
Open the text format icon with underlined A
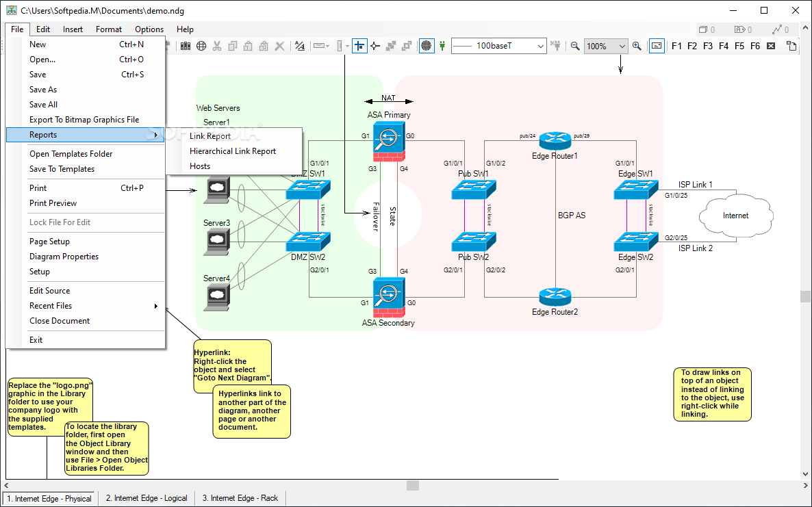coord(300,46)
